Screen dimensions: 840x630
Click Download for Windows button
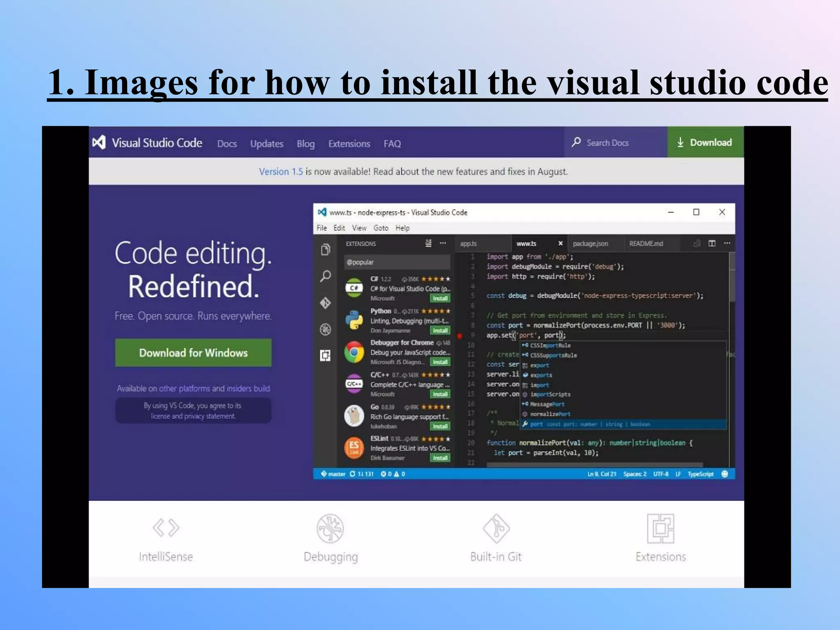point(193,353)
